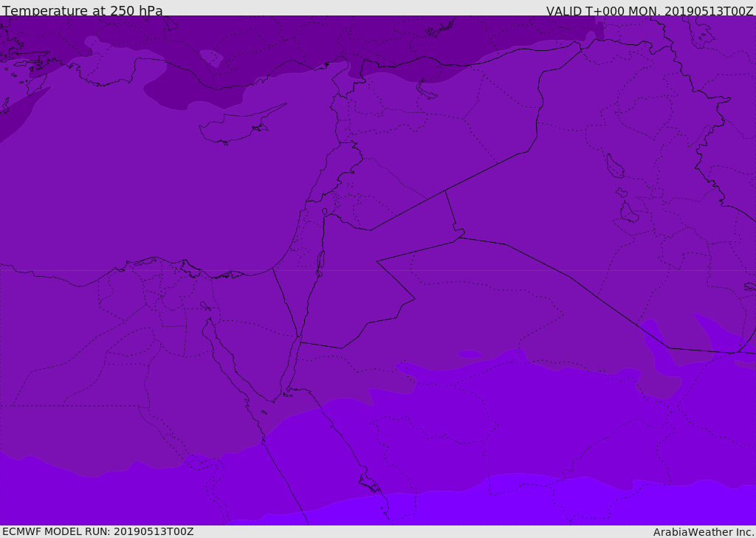Click the 'VALID T+000 MON. 20190513T00Z' label

tap(650, 10)
